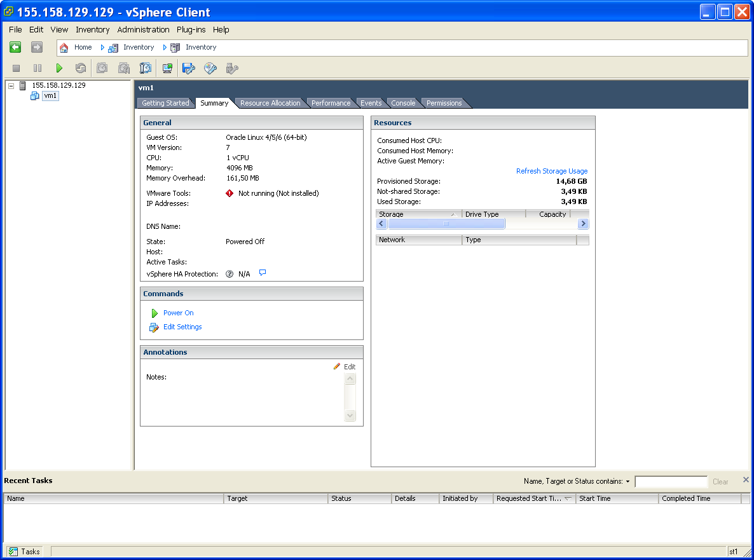Click the Reset VM toolbar icon
The height and width of the screenshot is (560, 754).
(x=80, y=68)
